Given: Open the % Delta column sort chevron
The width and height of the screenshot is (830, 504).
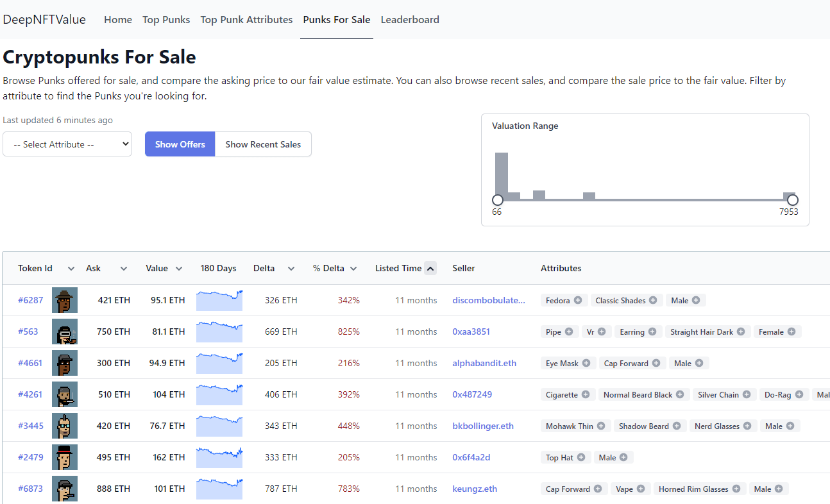Looking at the screenshot, I should (x=353, y=269).
